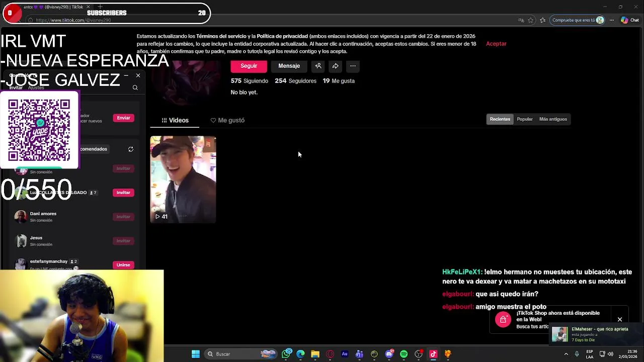Open the browser favorites list icon
This screenshot has width=644, height=362.
point(542,20)
